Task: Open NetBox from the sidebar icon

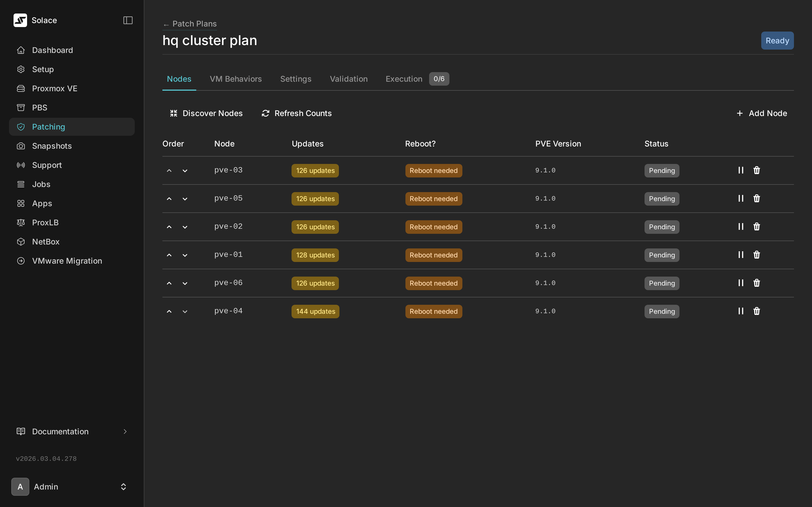Action: [x=21, y=241]
